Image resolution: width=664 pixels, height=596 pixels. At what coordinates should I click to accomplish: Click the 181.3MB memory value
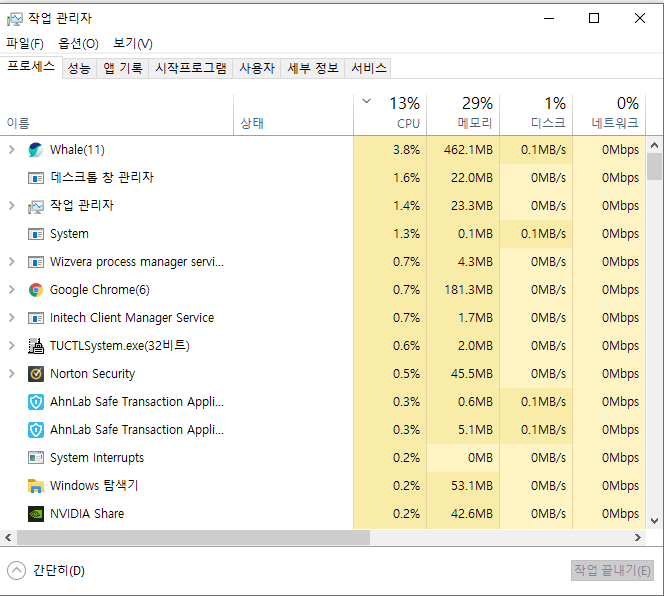[x=468, y=290]
